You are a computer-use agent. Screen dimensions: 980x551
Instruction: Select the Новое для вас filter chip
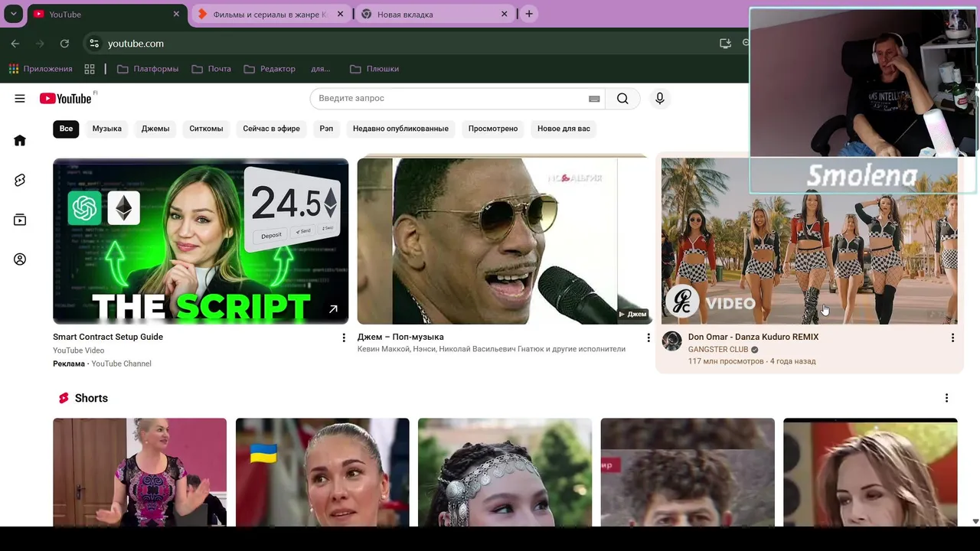563,129
